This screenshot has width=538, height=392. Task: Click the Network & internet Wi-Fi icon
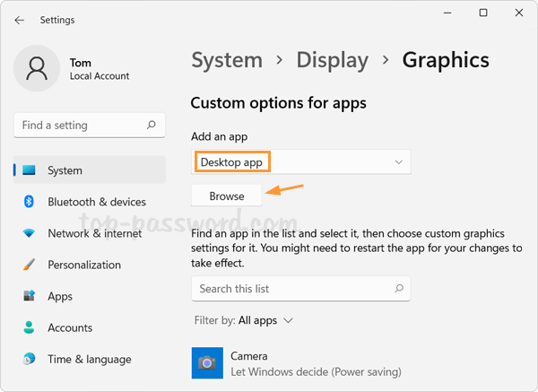pyautogui.click(x=29, y=233)
